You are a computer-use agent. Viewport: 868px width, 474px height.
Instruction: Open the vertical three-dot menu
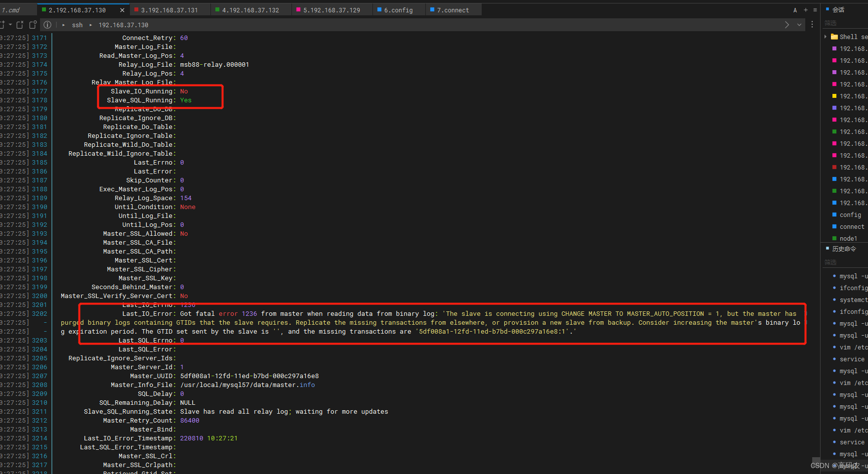(812, 24)
